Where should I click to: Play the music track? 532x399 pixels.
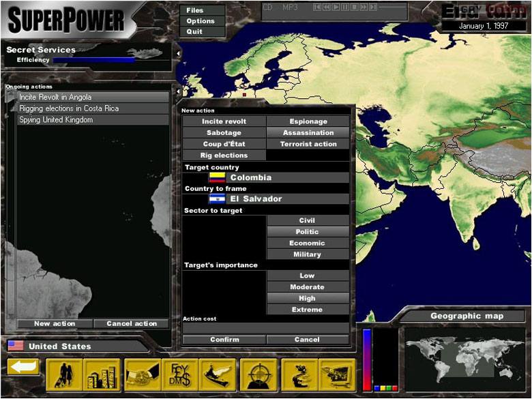(336, 7)
